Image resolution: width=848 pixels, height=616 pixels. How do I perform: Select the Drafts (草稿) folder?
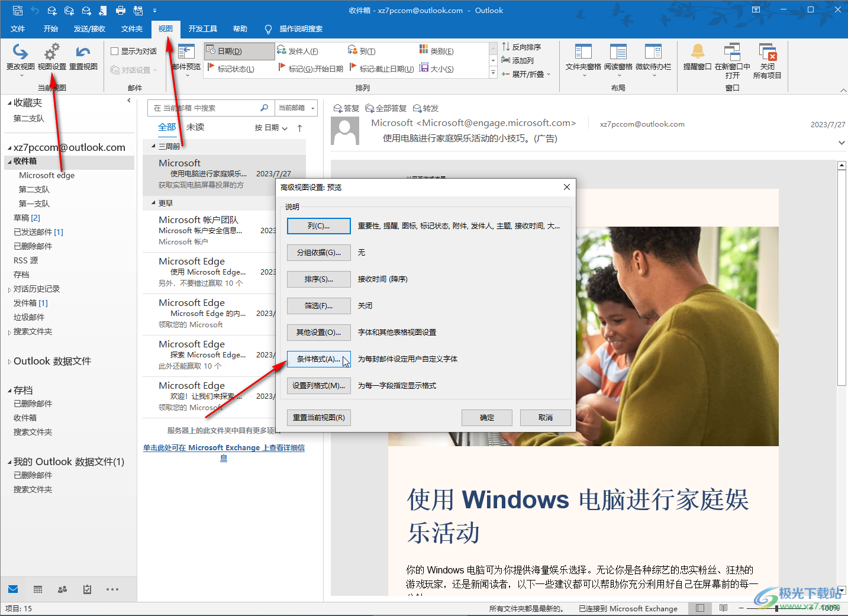[x=27, y=218]
